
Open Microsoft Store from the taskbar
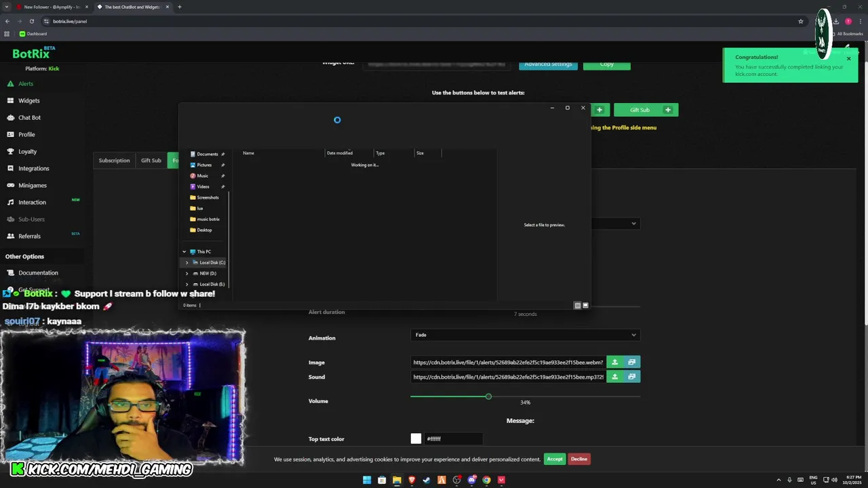coord(382,480)
